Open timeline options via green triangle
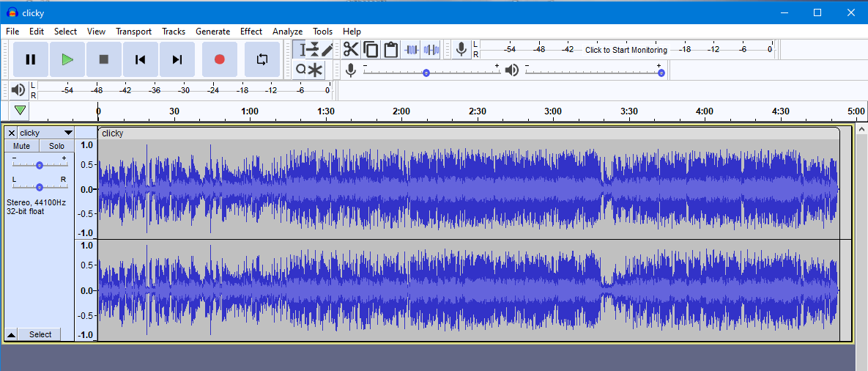Viewport: 868px width, 371px height. [x=20, y=111]
